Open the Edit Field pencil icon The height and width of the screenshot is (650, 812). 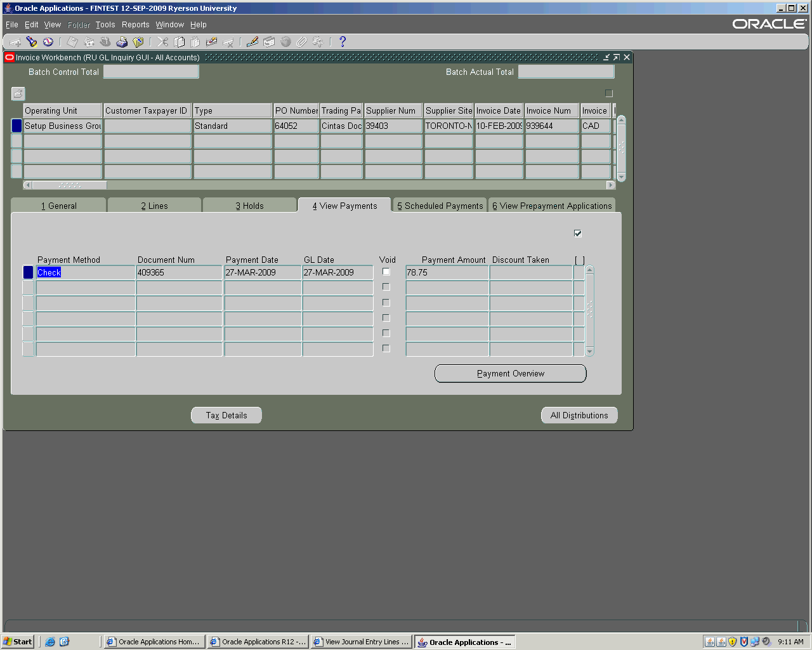252,42
